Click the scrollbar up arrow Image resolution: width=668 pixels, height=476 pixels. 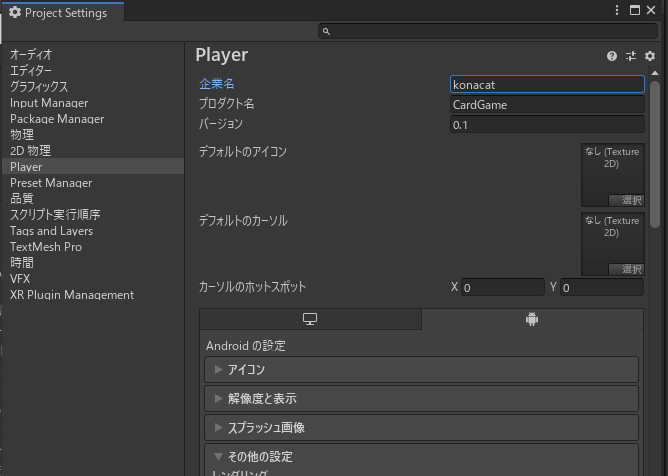tap(655, 73)
